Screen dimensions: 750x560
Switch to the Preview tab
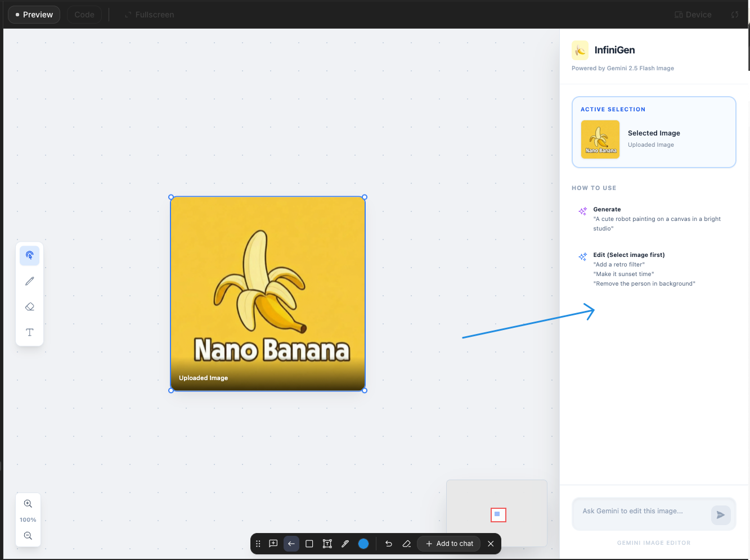coord(34,15)
